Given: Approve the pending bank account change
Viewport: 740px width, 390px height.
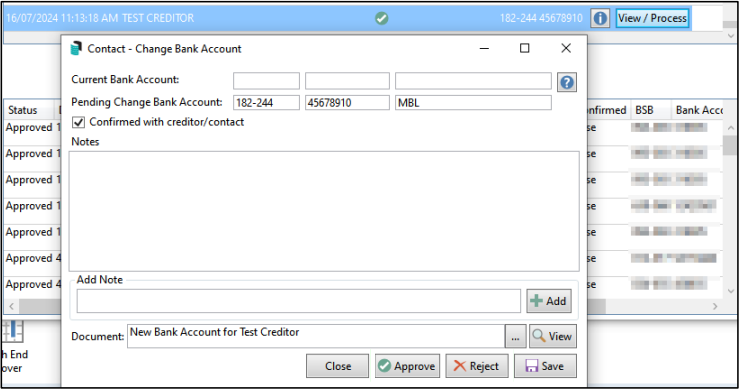Looking at the screenshot, I should point(407,366).
